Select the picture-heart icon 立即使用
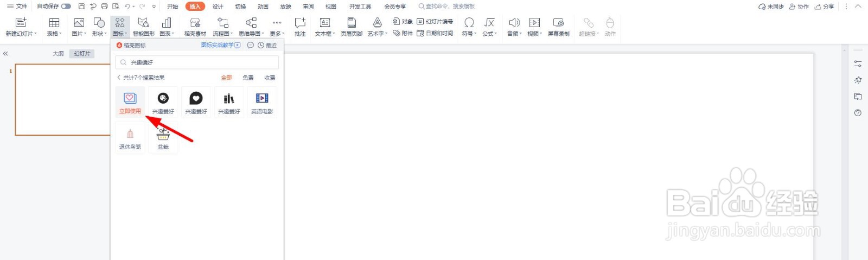 tap(130, 102)
